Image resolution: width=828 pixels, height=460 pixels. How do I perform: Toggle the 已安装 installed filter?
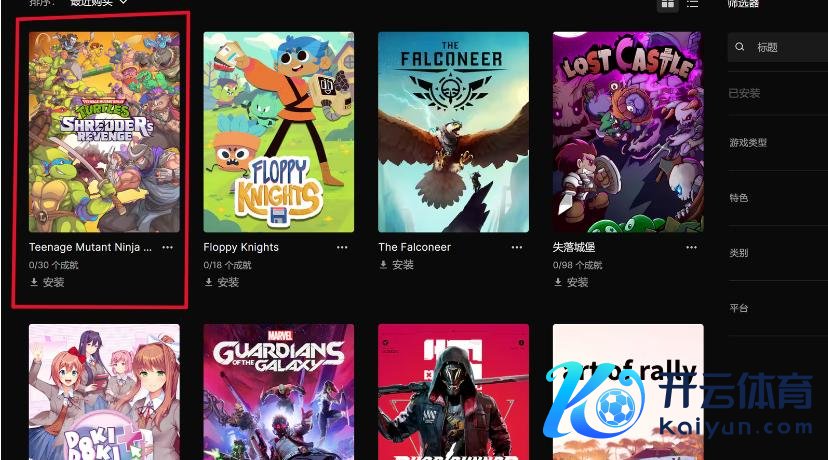point(777,93)
